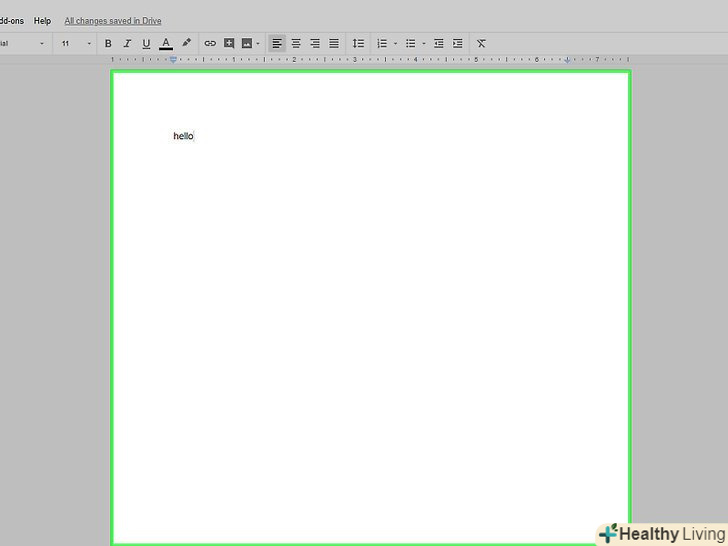Screen dimensions: 728x546
Task: Expand the insert image dropdown arrow
Action: (258, 44)
